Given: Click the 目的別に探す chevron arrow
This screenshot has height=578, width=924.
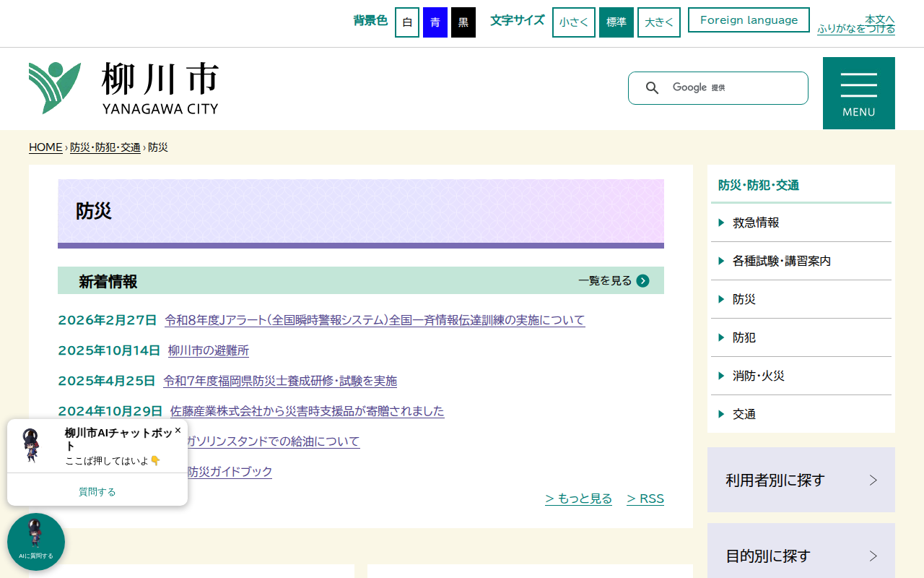Looking at the screenshot, I should [x=873, y=556].
